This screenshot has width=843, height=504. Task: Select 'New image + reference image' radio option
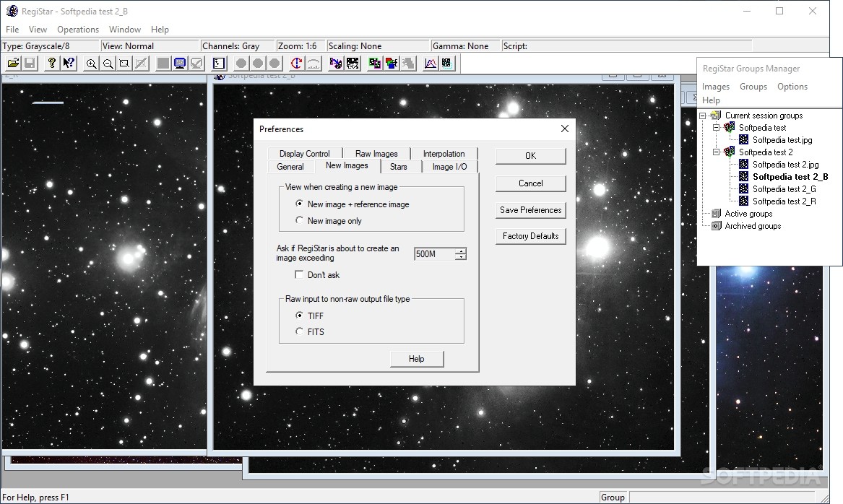click(300, 204)
